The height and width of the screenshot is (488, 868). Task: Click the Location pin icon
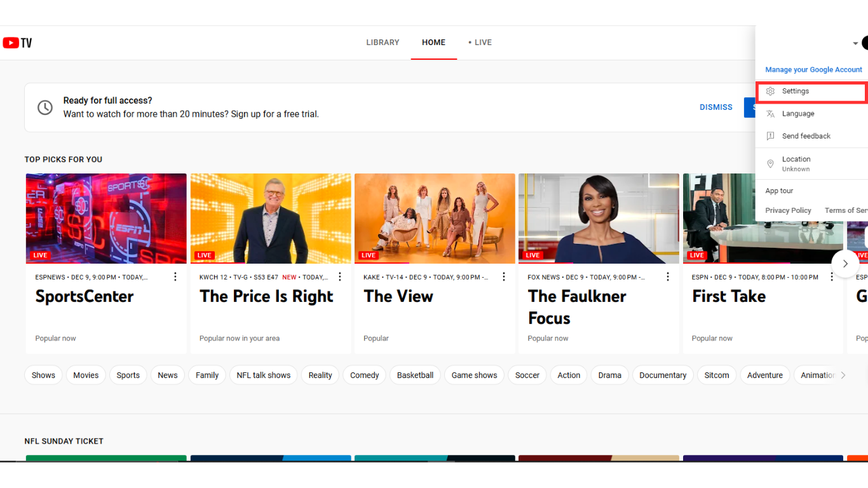[770, 164]
